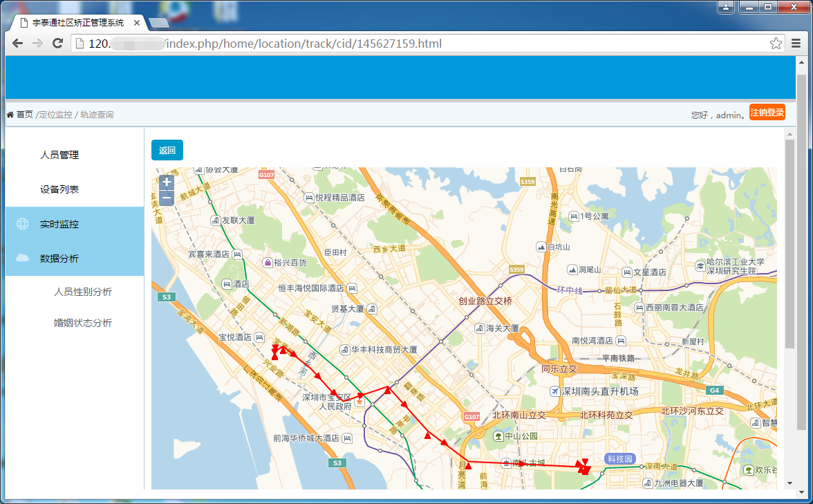
Task: Bookmark page using the star icon
Action: 776,44
